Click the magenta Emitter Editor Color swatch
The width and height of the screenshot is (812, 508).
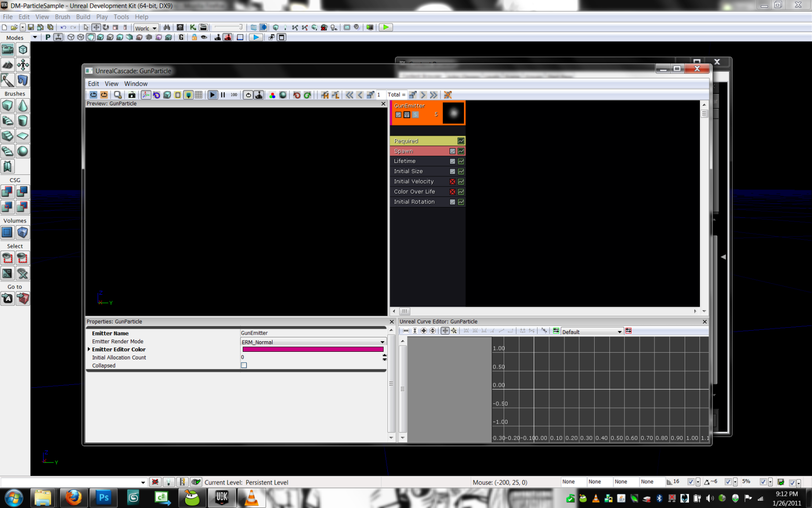[x=313, y=349]
